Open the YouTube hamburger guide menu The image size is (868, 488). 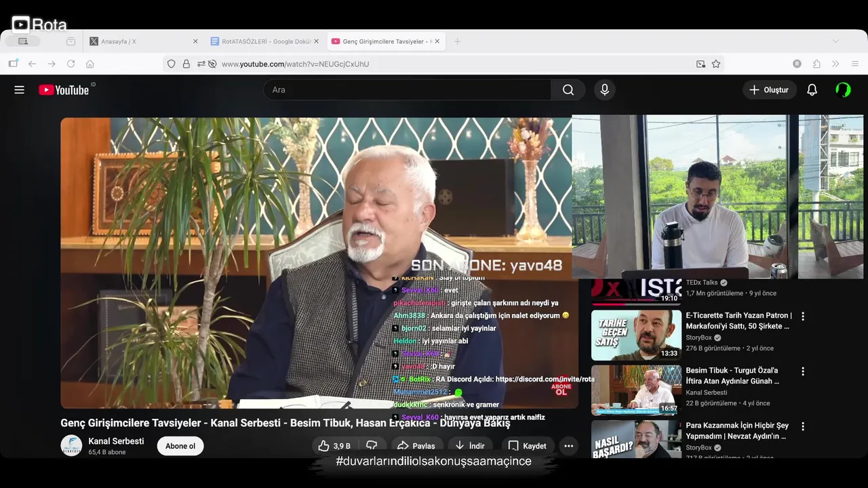pyautogui.click(x=19, y=89)
